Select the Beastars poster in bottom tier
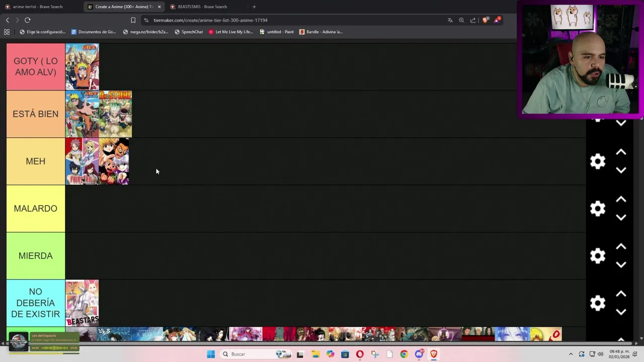Image resolution: width=644 pixels, height=362 pixels. tap(82, 303)
